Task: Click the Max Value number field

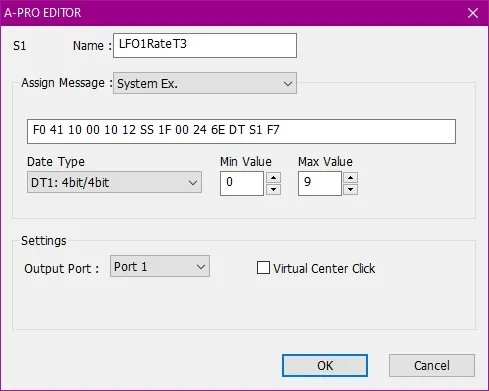Action: (x=320, y=183)
